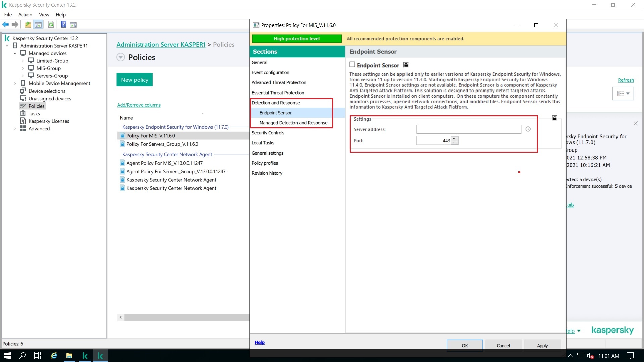
Task: Click the New policy button
Action: click(135, 80)
